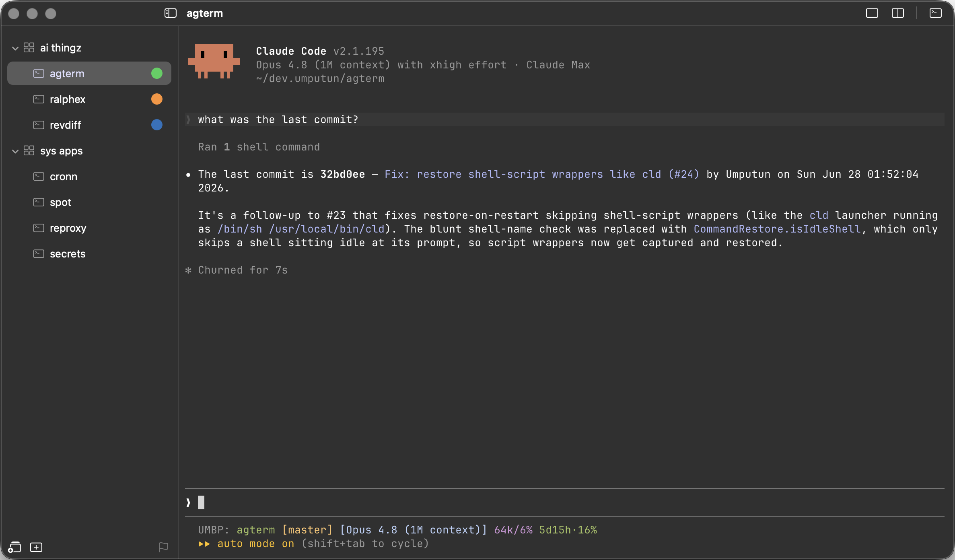Click the cld launcher reference
This screenshot has height=560, width=955.
(819, 215)
